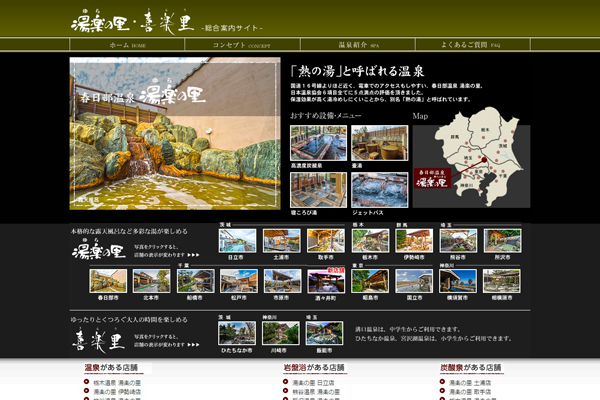The width and height of the screenshot is (600, 400).
Task: Pick the 相模原市 store thumbnail
Action: tap(500, 281)
